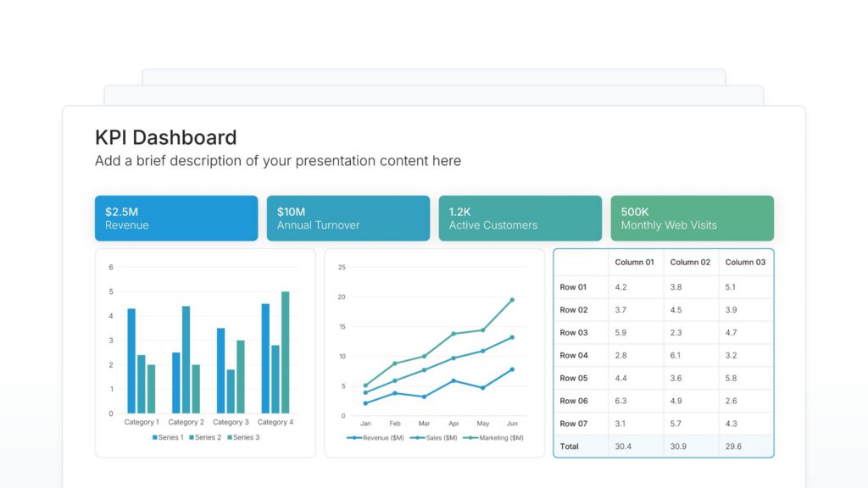Image resolution: width=868 pixels, height=488 pixels.
Task: Select the $2.5M Revenue KPI card
Action: pyautogui.click(x=175, y=218)
